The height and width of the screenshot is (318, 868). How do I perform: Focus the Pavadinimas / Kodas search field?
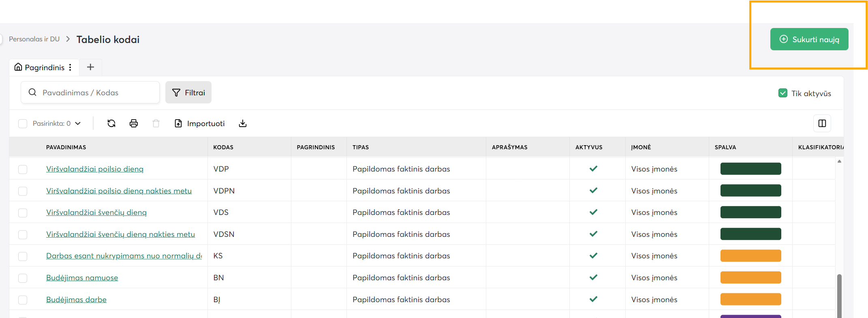[90, 92]
